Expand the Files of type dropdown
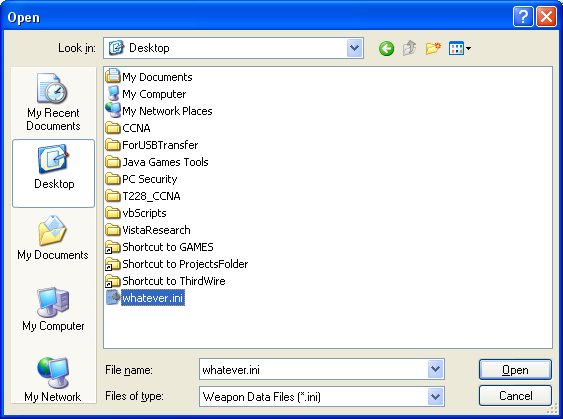Screen dimensions: 563x419 (x=436, y=397)
